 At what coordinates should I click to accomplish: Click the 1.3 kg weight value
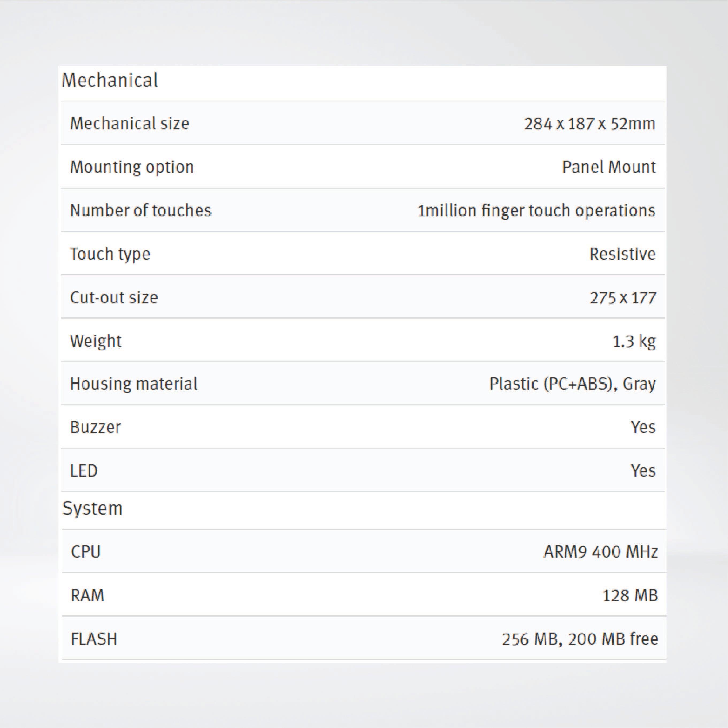point(634,341)
